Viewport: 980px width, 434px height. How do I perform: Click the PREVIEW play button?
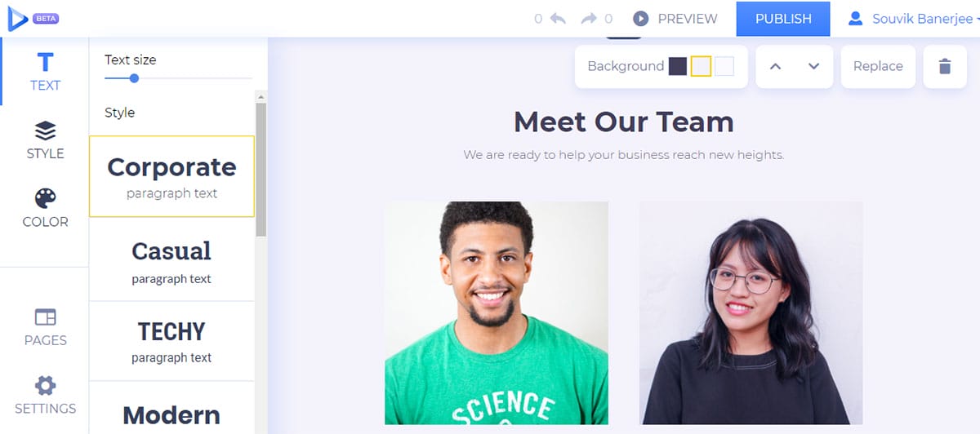tap(641, 18)
